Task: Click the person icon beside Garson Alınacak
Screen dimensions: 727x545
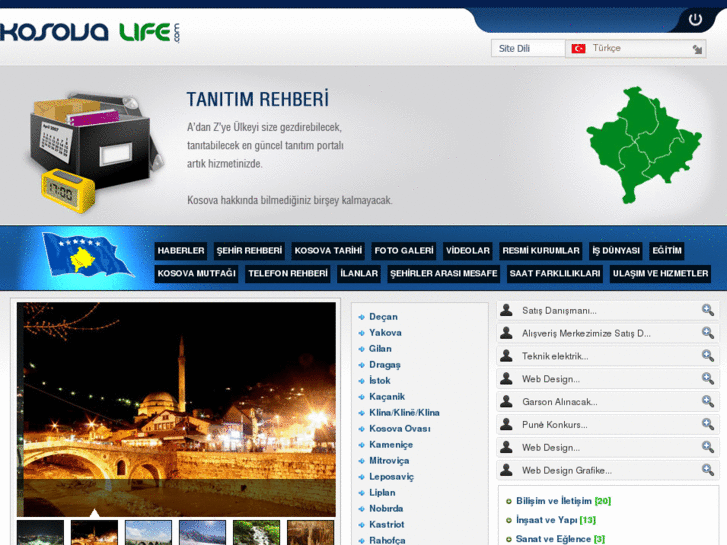Action: coord(506,401)
